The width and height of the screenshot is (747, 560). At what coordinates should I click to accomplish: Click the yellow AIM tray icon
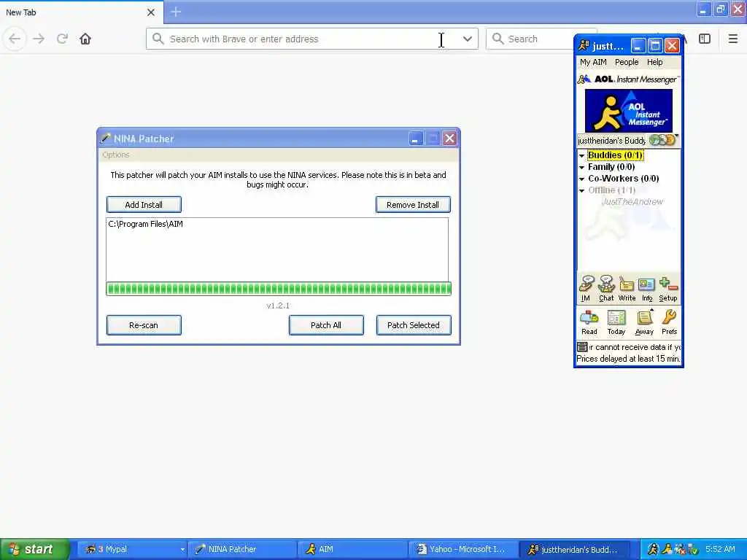click(667, 549)
